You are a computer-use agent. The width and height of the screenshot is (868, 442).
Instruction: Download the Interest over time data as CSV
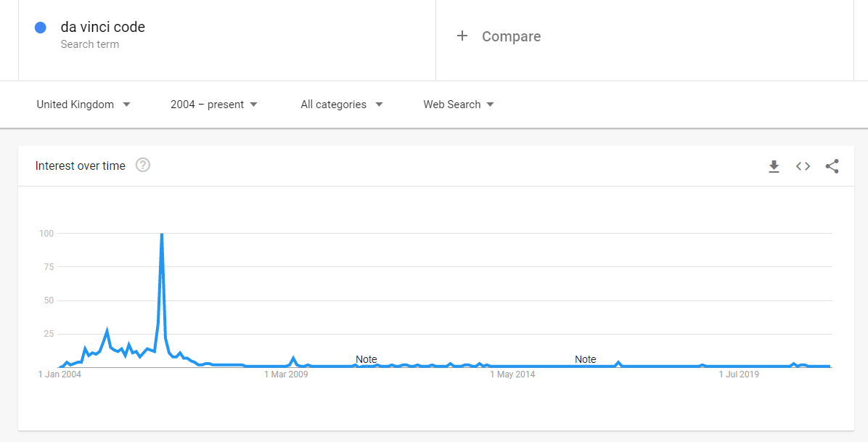click(x=774, y=166)
